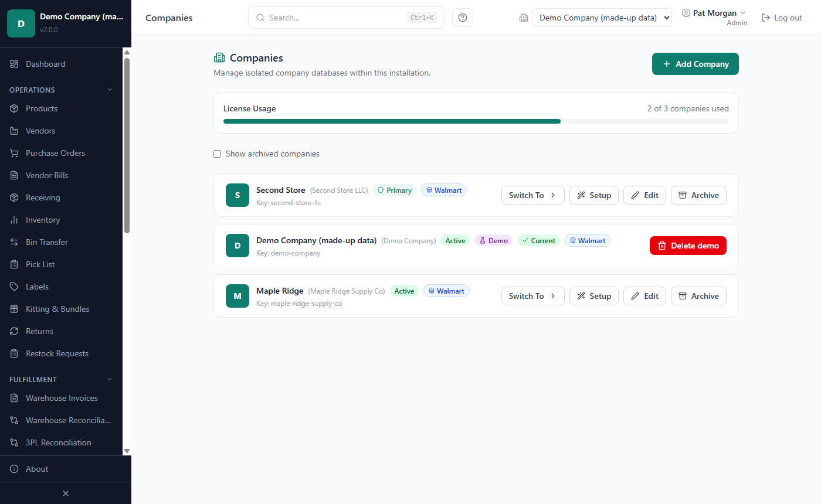Click the Purchase Orders cart icon

[14, 153]
